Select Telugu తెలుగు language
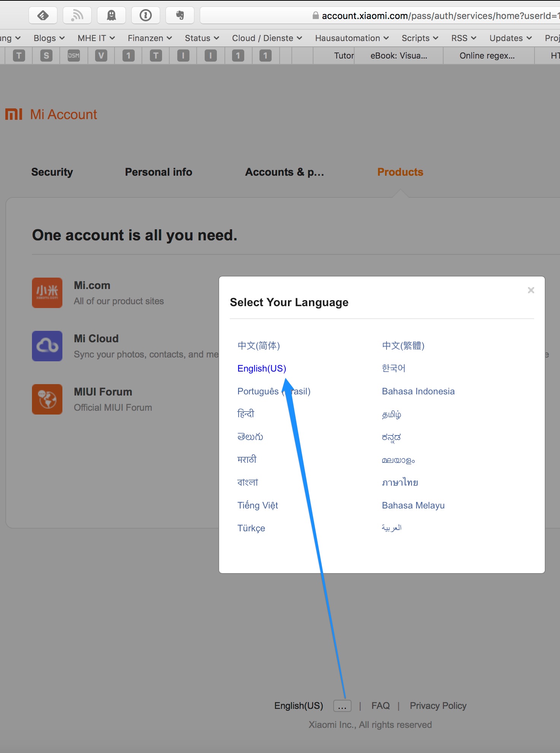This screenshot has height=753, width=560. point(250,437)
